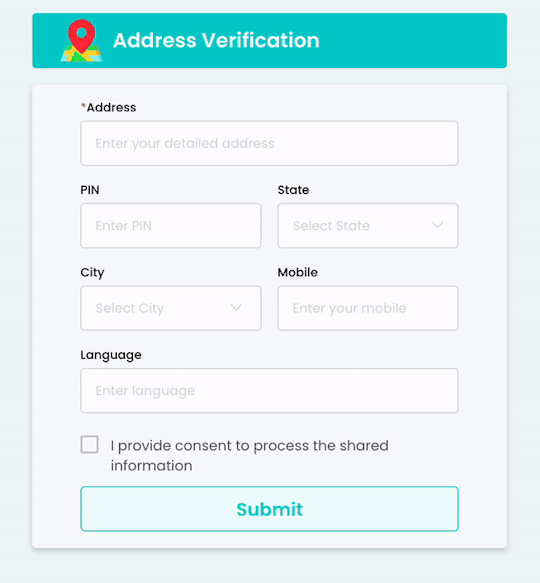Click the Submit button
This screenshot has height=583, width=540.
pos(269,509)
